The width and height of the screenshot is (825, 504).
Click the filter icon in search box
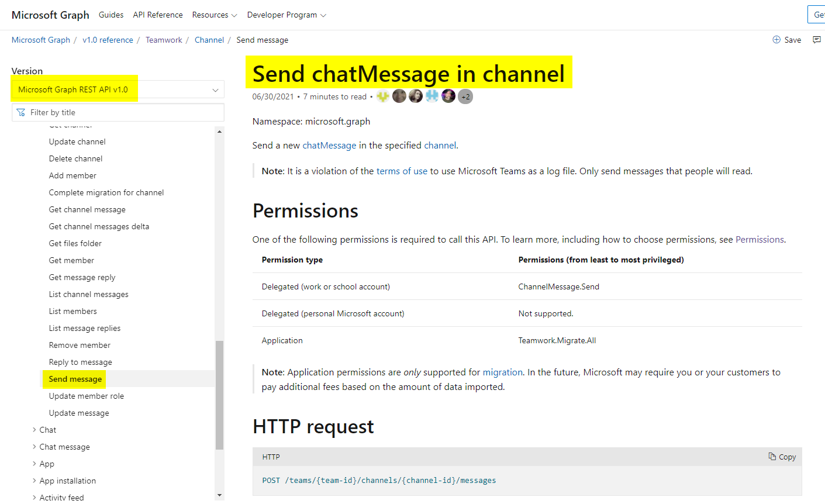[x=21, y=112]
